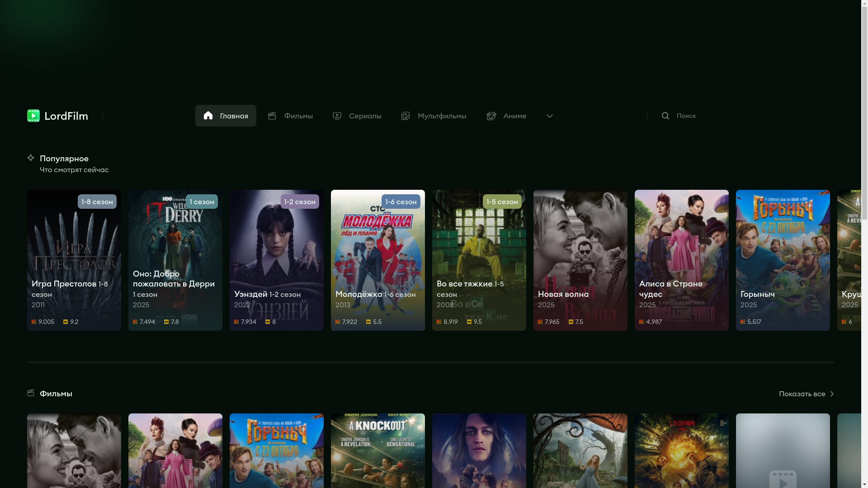Image resolution: width=868 pixels, height=488 pixels.
Task: Click the arrow chevron after 'Показать все'
Action: click(832, 394)
